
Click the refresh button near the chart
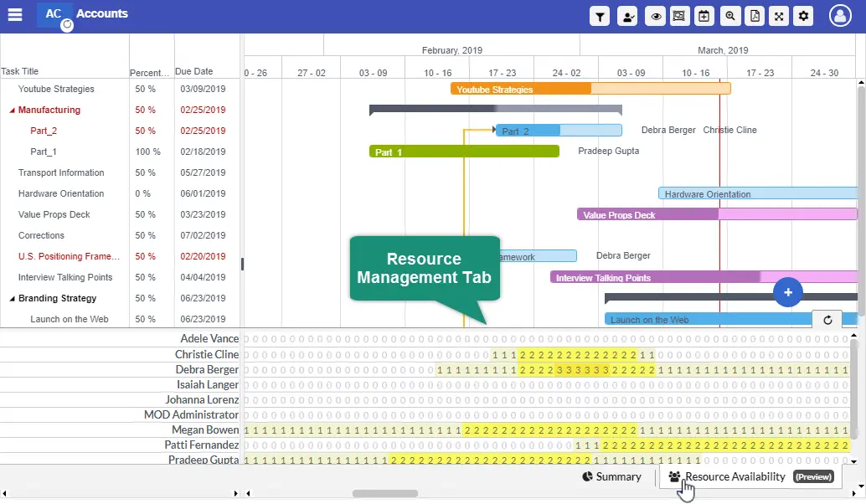click(827, 320)
